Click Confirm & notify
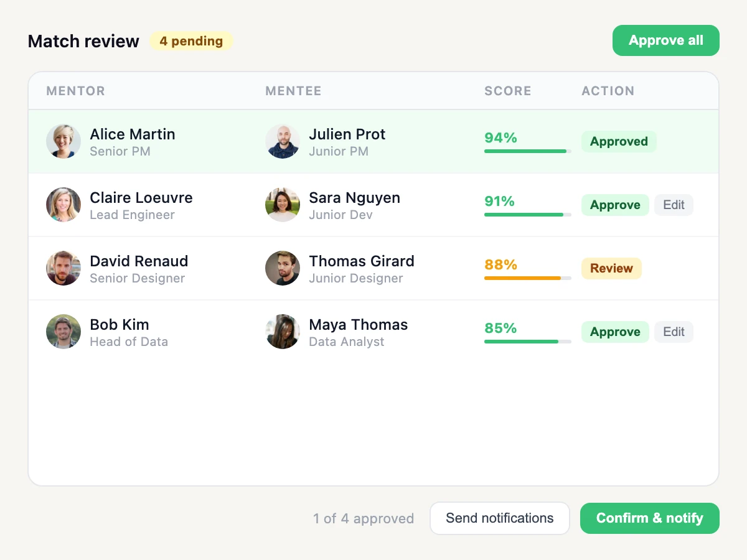Viewport: 747px width, 560px height. tap(650, 518)
